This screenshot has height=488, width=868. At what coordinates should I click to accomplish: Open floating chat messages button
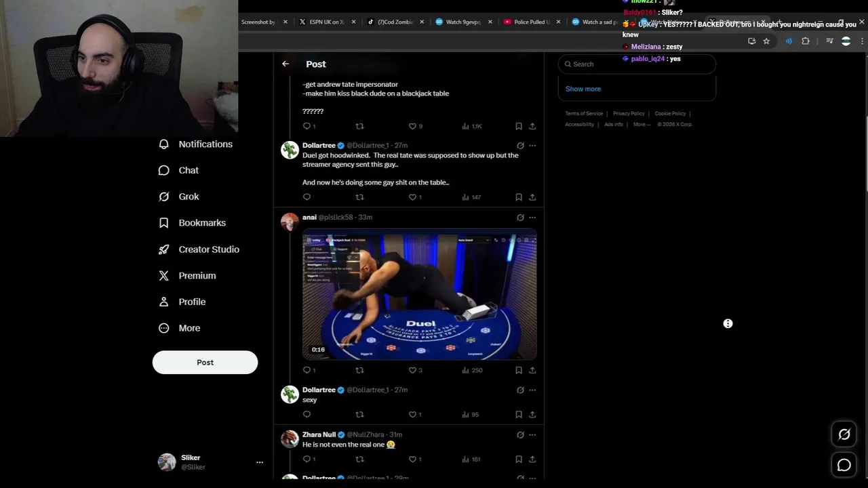[844, 465]
